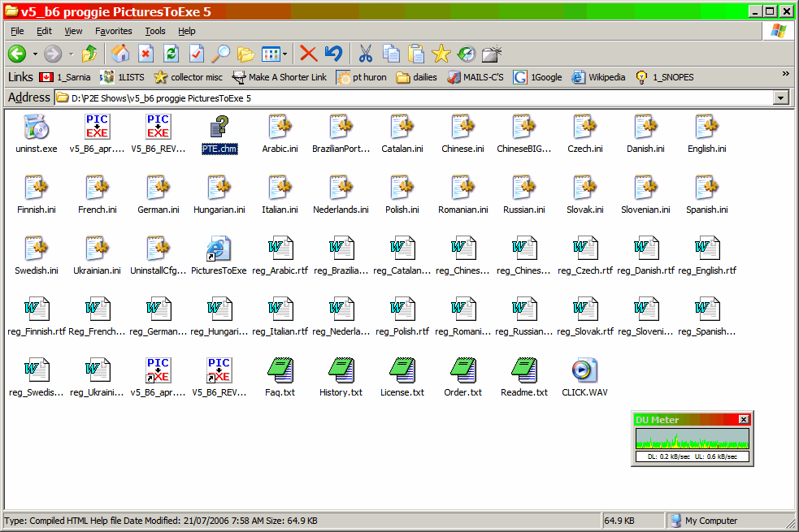Open the dailies folder link

[417, 77]
